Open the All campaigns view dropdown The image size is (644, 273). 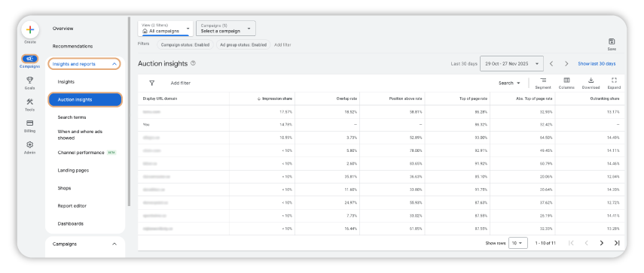(x=166, y=29)
